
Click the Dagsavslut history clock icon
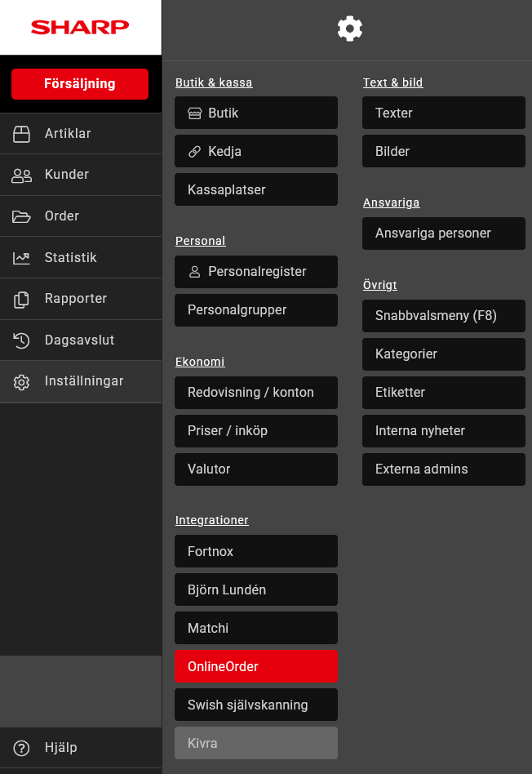point(21,340)
